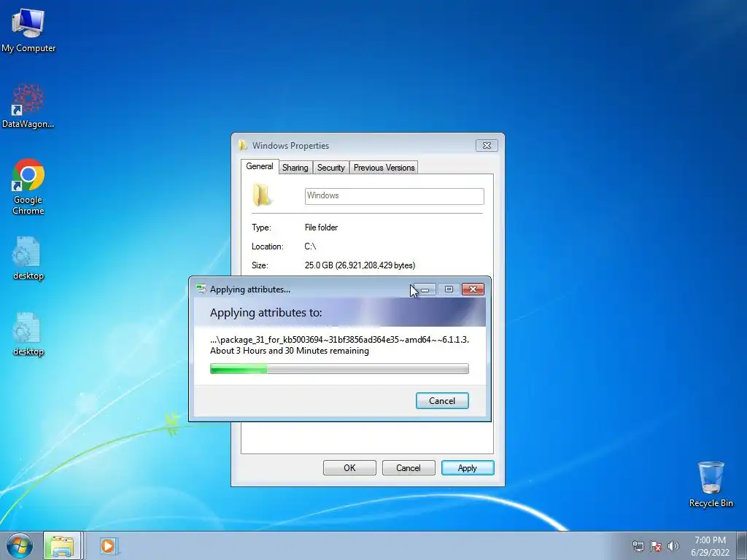This screenshot has width=747, height=560.
Task: Click the Apply button in Windows Properties
Action: 468,468
